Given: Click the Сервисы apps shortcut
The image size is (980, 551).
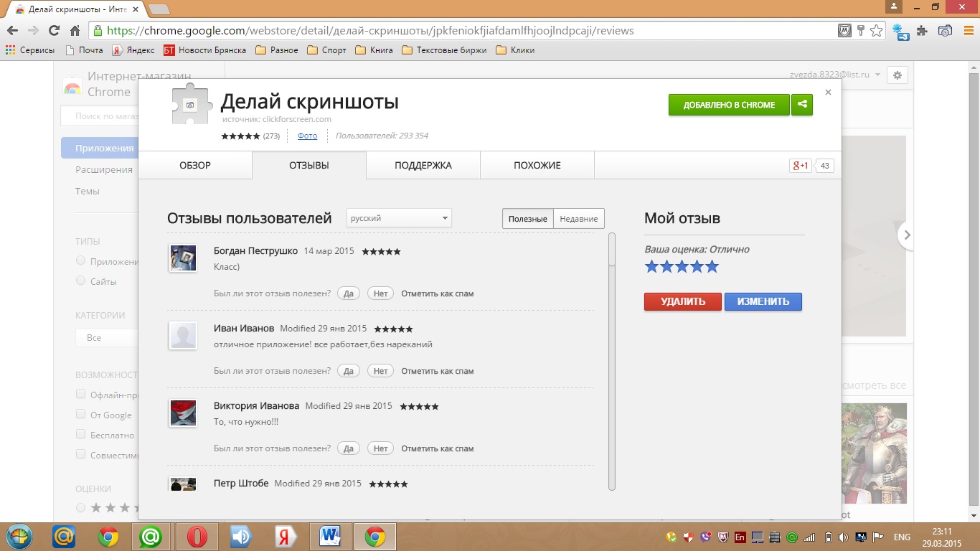Looking at the screenshot, I should pos(30,50).
